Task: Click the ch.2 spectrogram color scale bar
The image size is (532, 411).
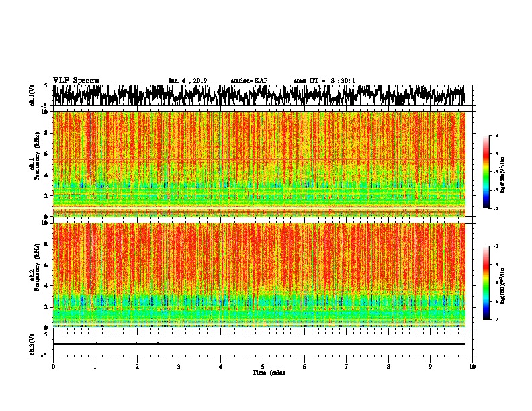Action: coord(486,283)
